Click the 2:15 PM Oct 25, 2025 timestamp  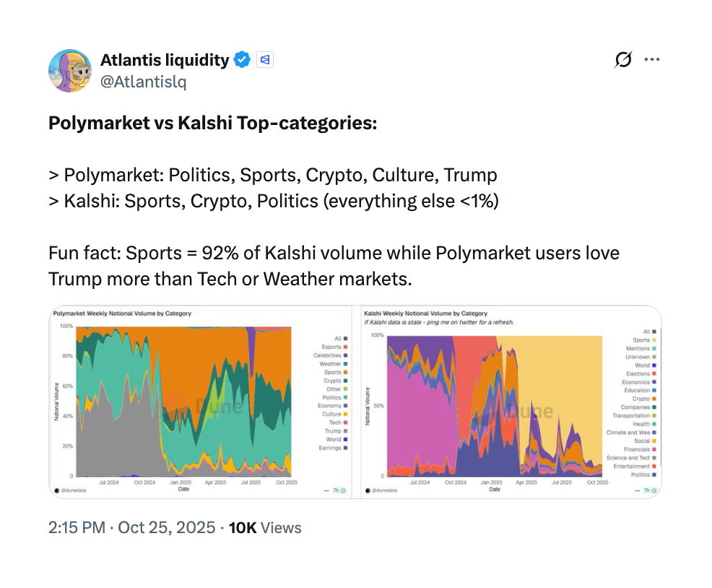(x=131, y=528)
